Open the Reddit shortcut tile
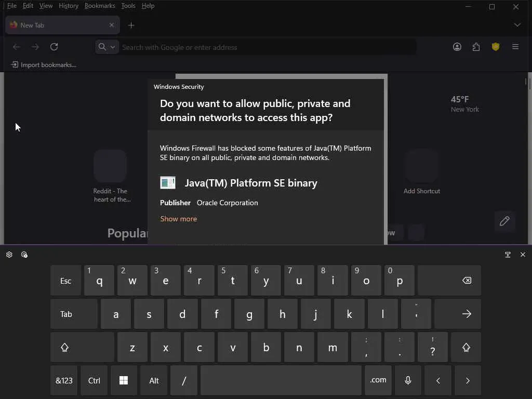Image resolution: width=532 pixels, height=399 pixels. coord(110,177)
